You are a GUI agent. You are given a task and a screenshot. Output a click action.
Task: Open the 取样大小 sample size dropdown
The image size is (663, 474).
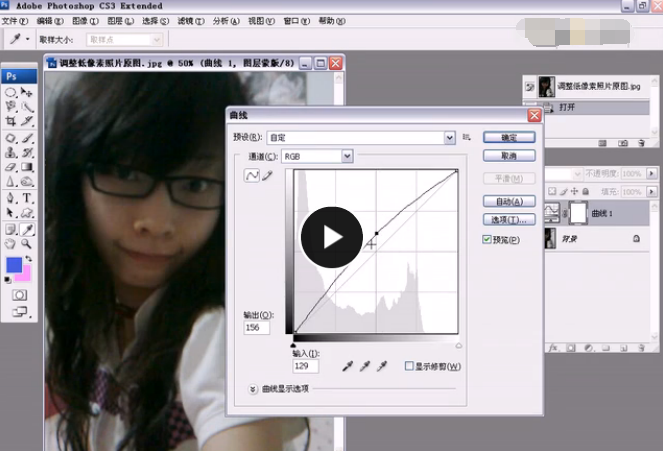pyautogui.click(x=125, y=40)
